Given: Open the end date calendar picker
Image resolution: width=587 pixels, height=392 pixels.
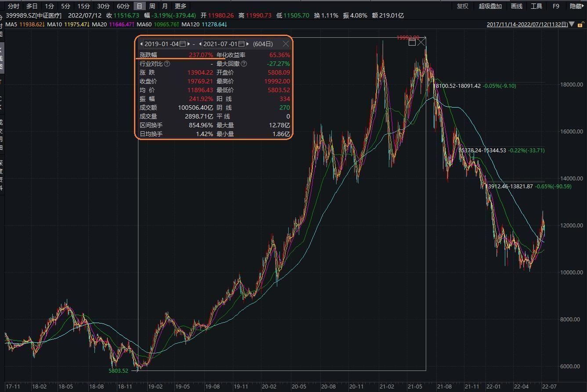Looking at the screenshot, I should coord(242,44).
